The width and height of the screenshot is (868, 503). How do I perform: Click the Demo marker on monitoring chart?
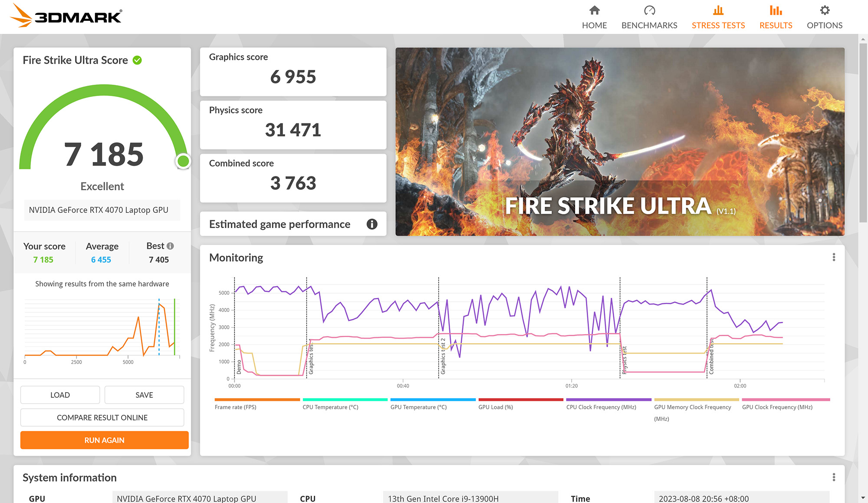coord(239,367)
